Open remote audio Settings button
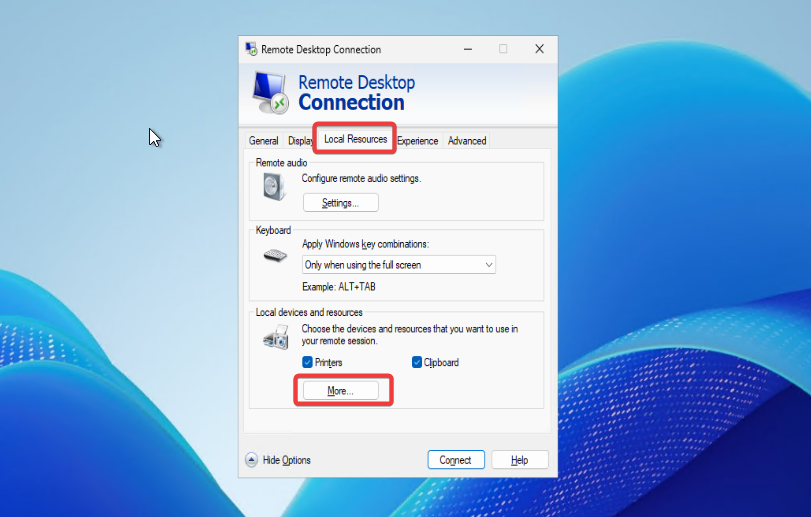Screen dimensions: 811x517 pyautogui.click(x=340, y=203)
